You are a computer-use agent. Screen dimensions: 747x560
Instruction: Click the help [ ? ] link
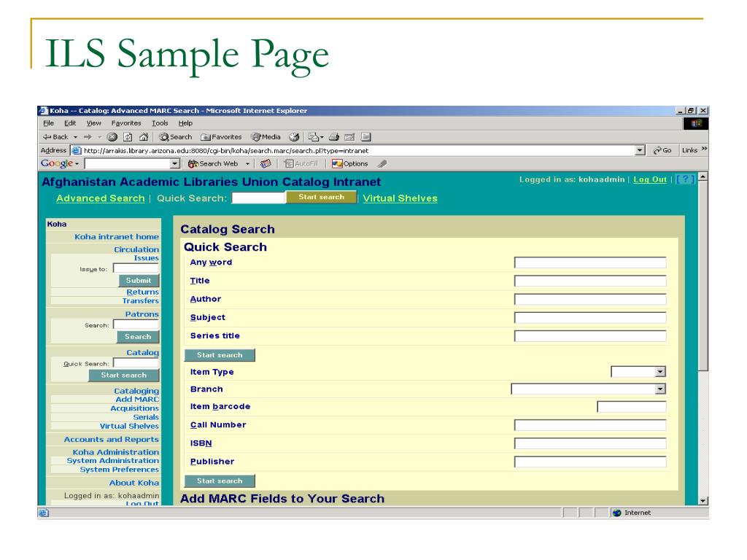686,179
